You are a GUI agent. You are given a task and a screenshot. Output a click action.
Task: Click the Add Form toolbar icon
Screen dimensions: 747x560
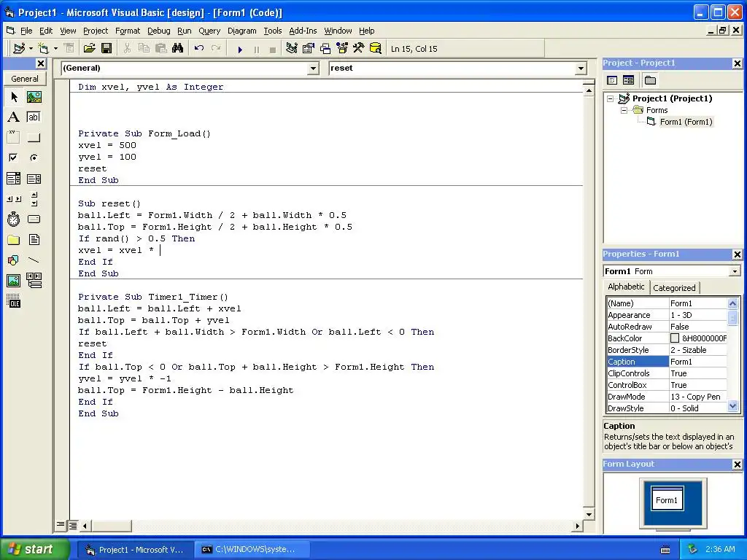tap(43, 48)
